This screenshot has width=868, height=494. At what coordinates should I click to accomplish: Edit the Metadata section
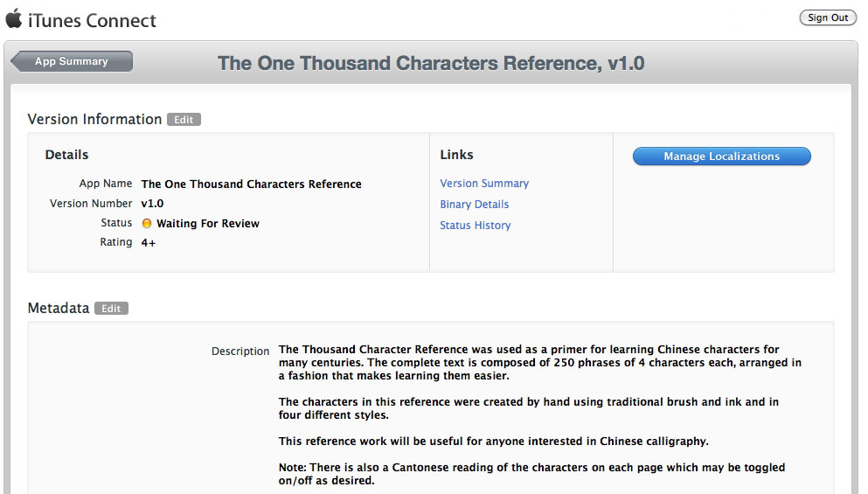point(111,309)
